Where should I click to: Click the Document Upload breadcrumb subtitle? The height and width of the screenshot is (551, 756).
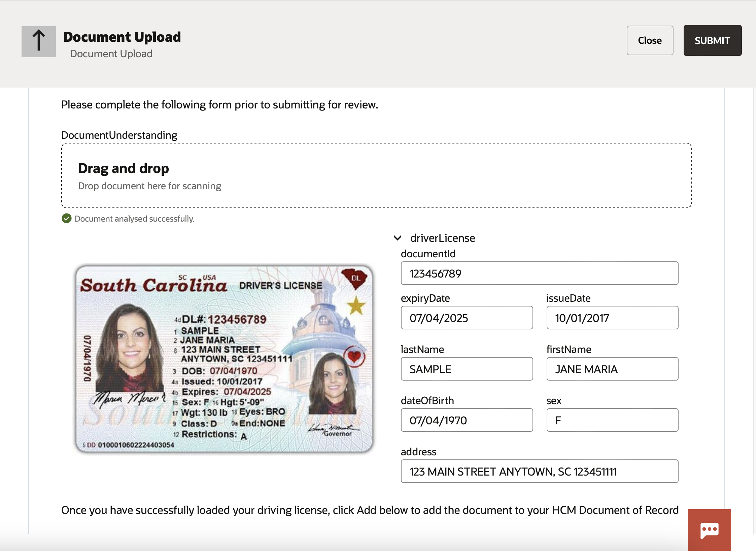[111, 53]
